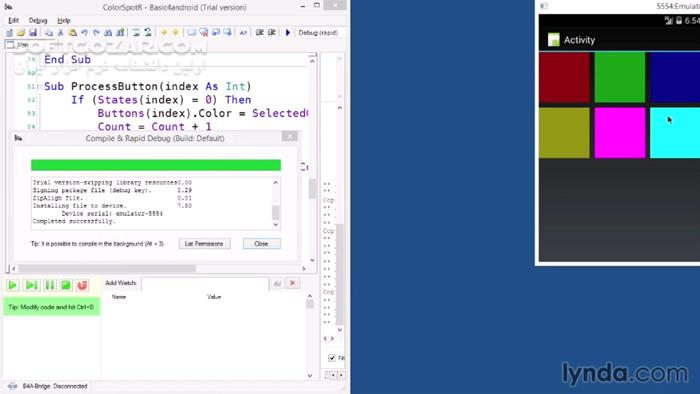
Task: Open the Edit menu
Action: pyautogui.click(x=13, y=21)
